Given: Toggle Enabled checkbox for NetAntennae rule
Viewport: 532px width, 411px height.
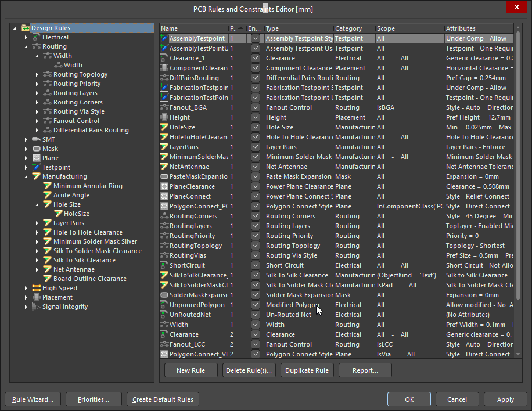Looking at the screenshot, I should click(256, 167).
